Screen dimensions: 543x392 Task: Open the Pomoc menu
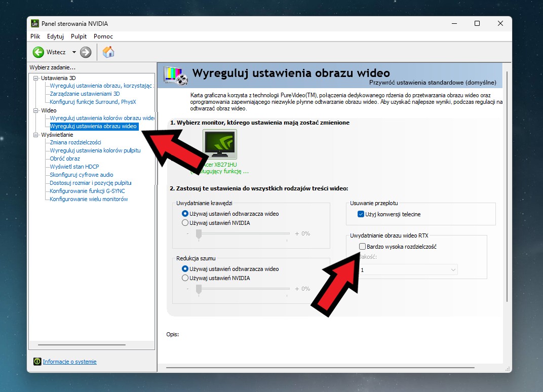pyautogui.click(x=103, y=36)
